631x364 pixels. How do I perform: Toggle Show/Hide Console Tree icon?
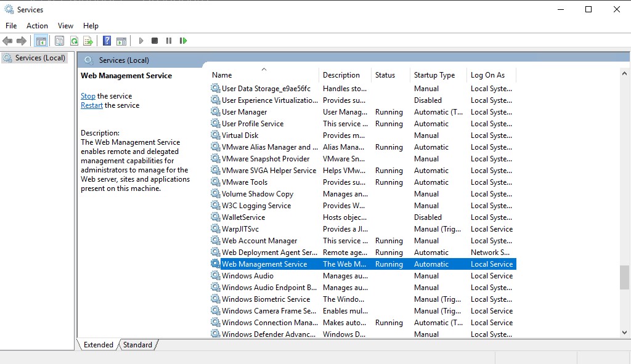pos(41,41)
